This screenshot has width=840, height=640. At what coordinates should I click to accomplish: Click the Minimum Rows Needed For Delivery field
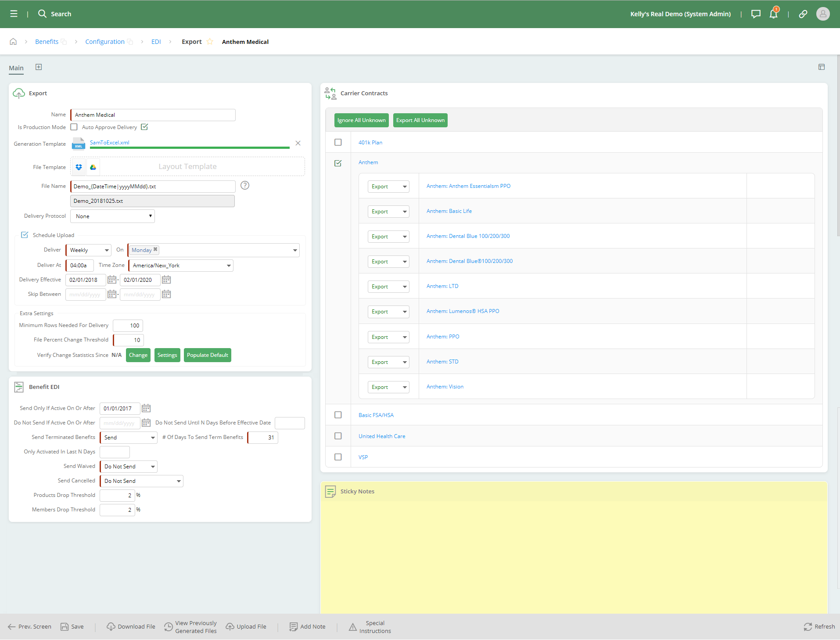[x=128, y=326]
